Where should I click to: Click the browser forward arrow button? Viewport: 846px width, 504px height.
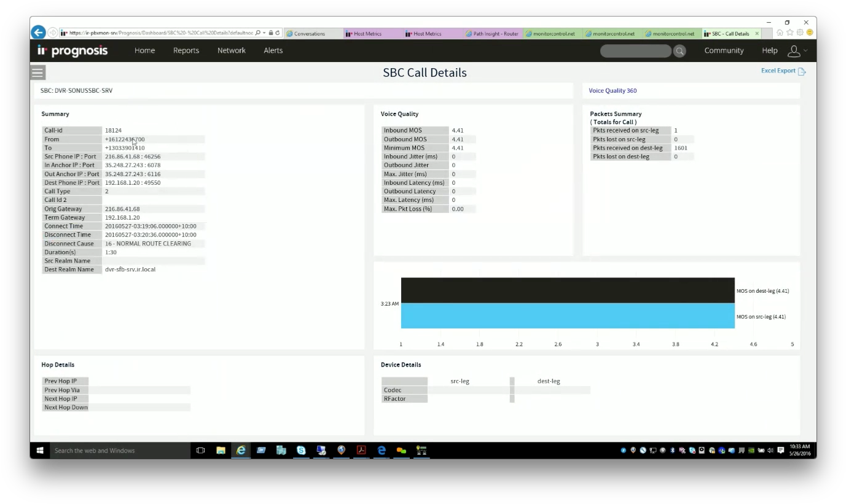click(x=53, y=33)
